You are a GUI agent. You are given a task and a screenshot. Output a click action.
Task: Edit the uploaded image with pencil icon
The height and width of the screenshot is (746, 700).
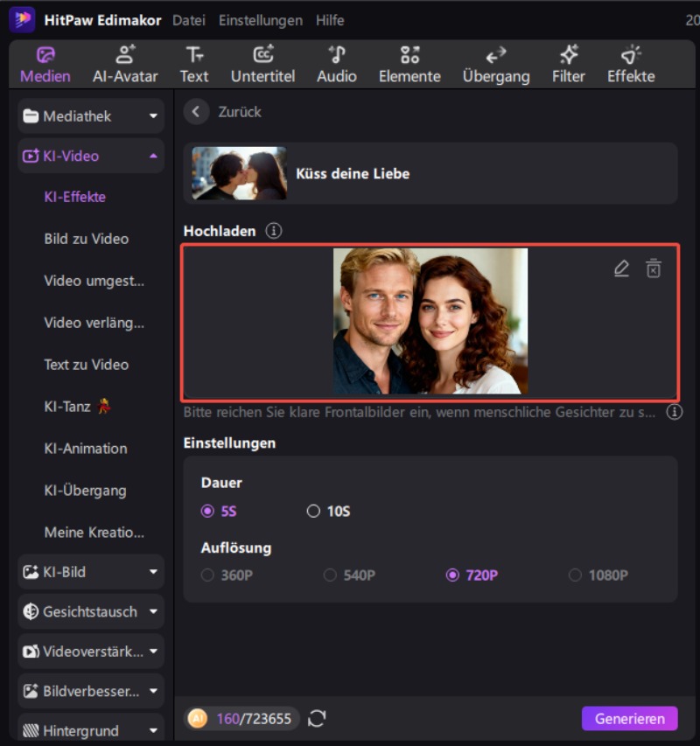pos(621,268)
